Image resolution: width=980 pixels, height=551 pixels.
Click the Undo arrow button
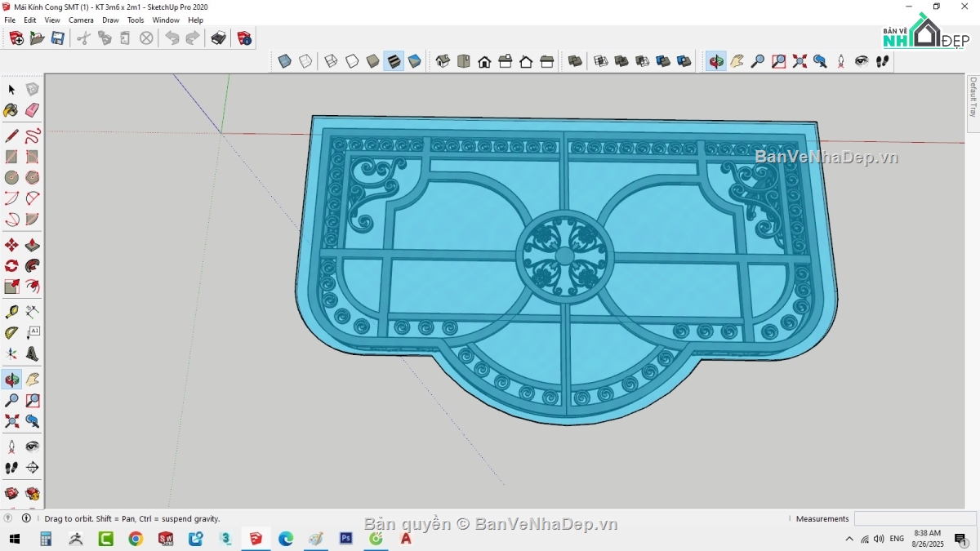tap(171, 38)
